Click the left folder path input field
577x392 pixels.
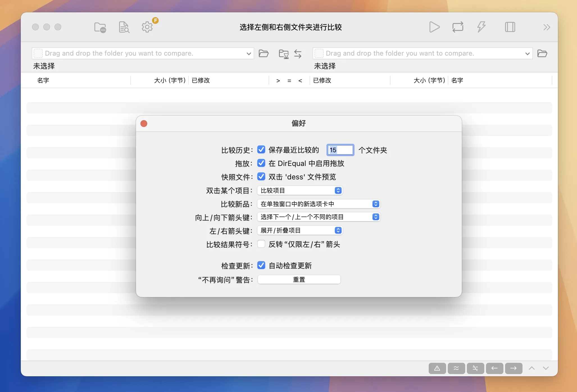coord(143,53)
